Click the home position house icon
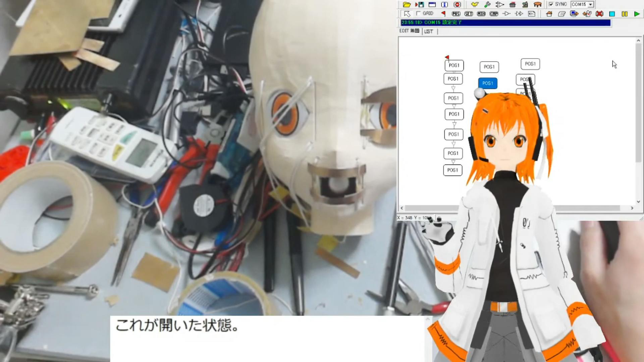The height and width of the screenshot is (362, 644). point(549,14)
